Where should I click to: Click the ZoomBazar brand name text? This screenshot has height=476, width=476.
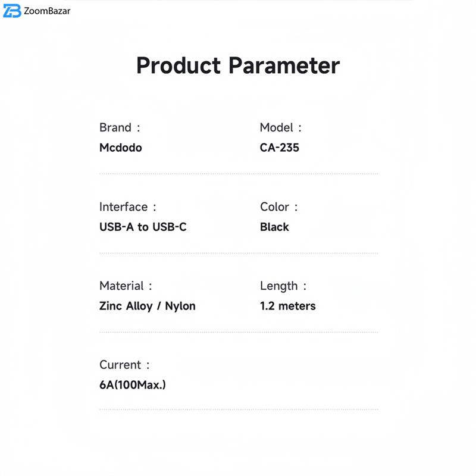[x=47, y=11]
